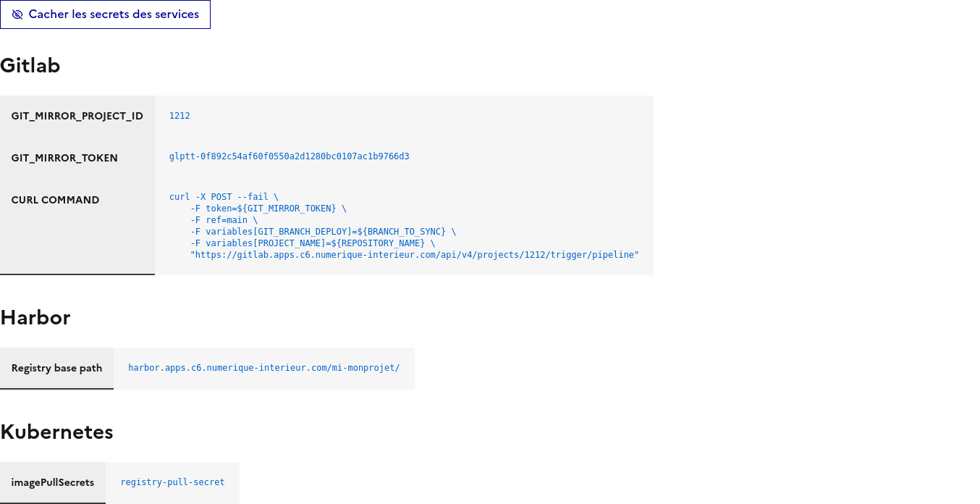Click the '-F token=${GIT_MIRROR_TOKEN}' line
Viewport: 980px width, 504px height.
(268, 209)
